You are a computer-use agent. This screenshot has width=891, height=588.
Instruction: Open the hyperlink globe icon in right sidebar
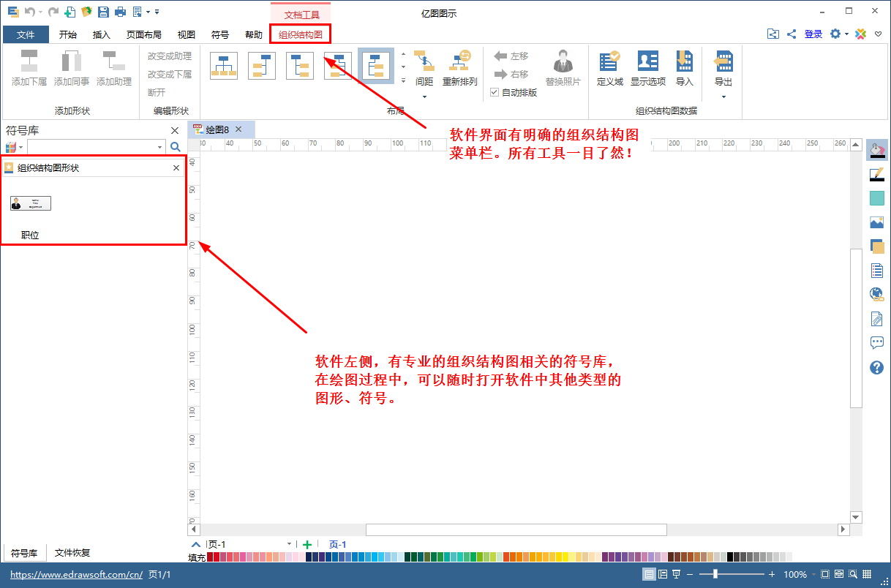click(877, 295)
